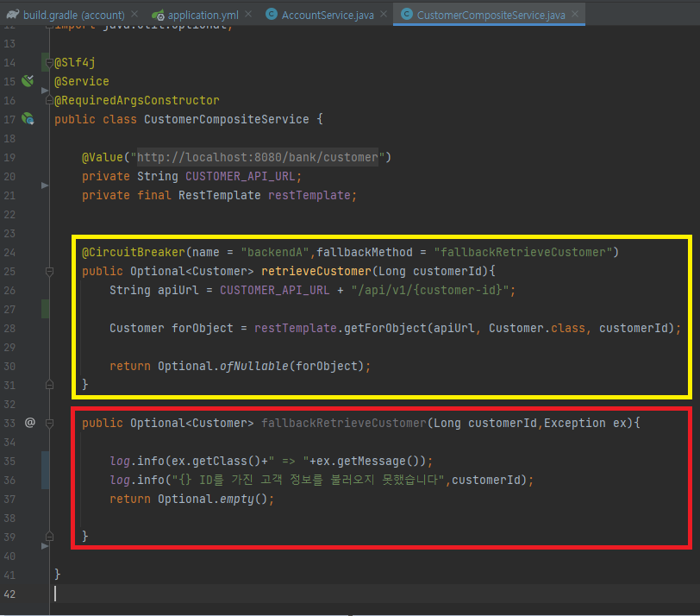This screenshot has height=616, width=700.
Task: Click fallbackRetrieveCustomer method name on line 33
Action: (x=344, y=423)
